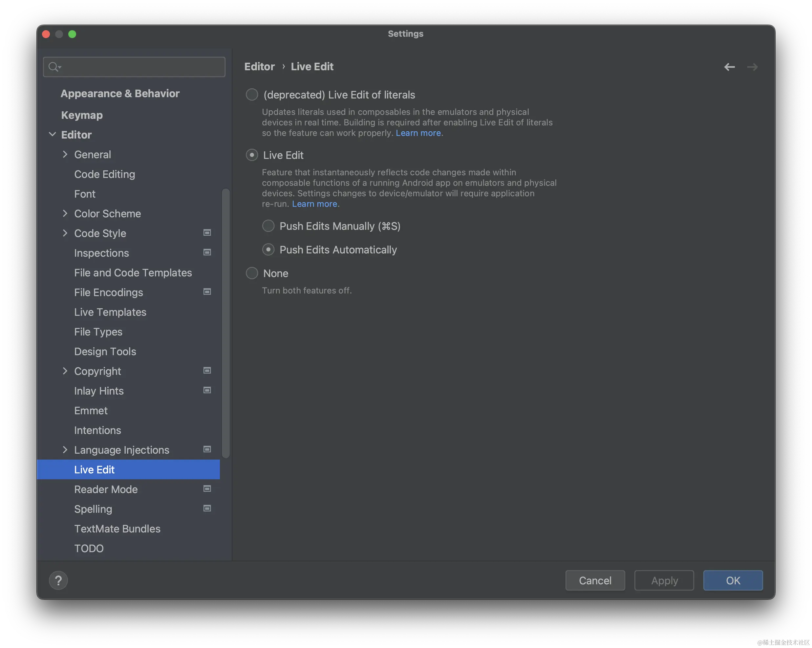Click the settings list vertical scrollbar
This screenshot has width=812, height=648.
pos(225,323)
